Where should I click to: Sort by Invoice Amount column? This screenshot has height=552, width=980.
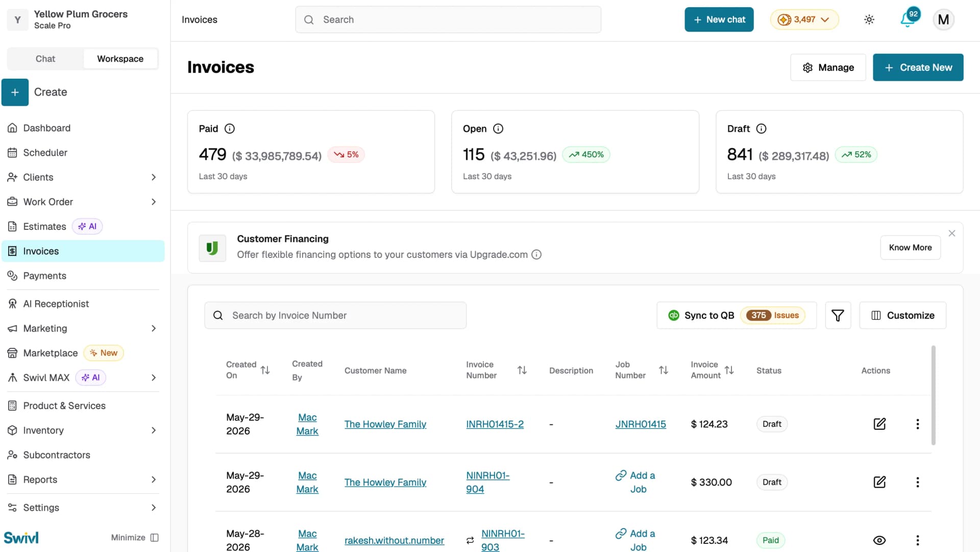729,370
